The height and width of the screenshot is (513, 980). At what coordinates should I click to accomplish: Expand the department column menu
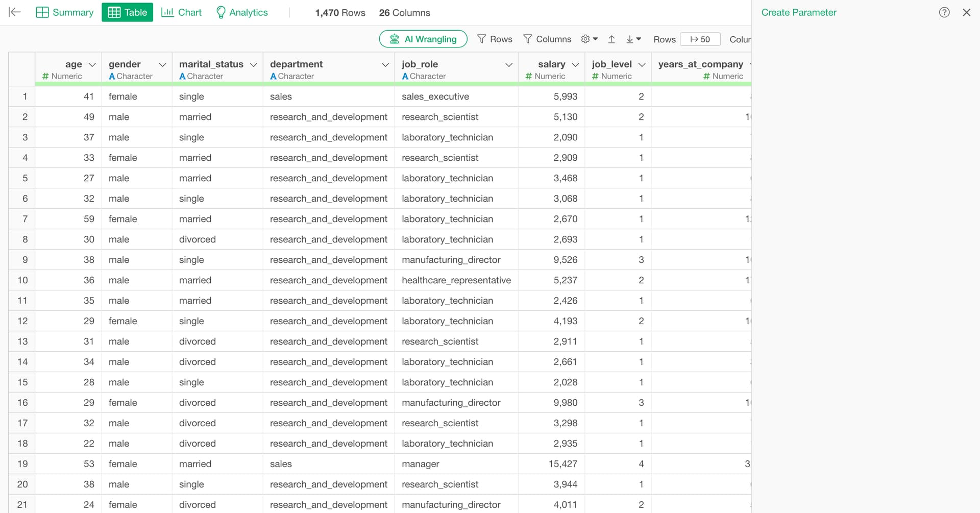(x=385, y=64)
